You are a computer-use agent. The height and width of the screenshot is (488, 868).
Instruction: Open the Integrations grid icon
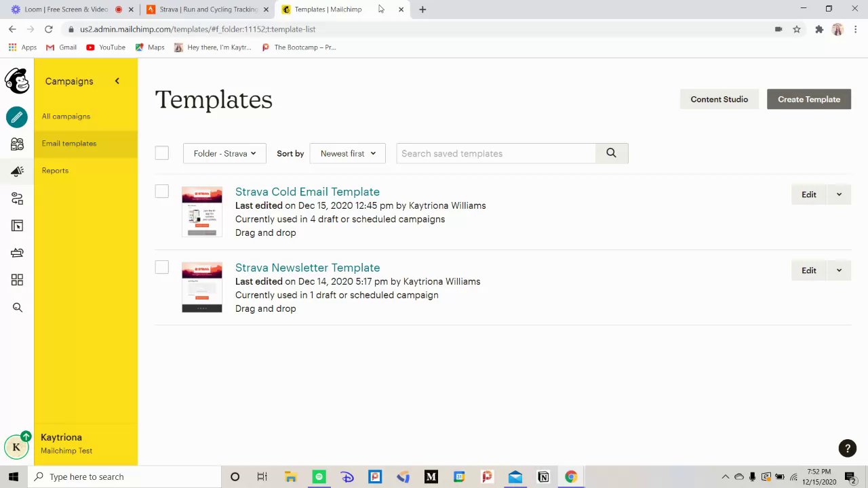click(x=17, y=280)
